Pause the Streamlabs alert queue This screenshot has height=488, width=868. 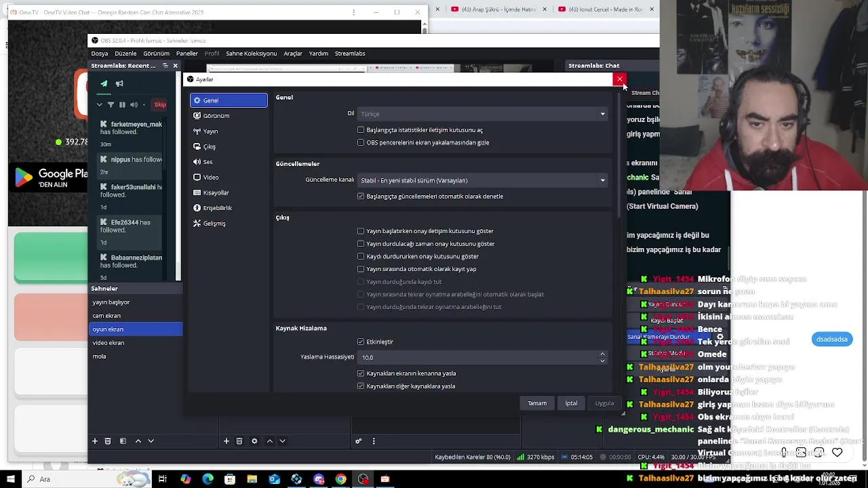122,105
